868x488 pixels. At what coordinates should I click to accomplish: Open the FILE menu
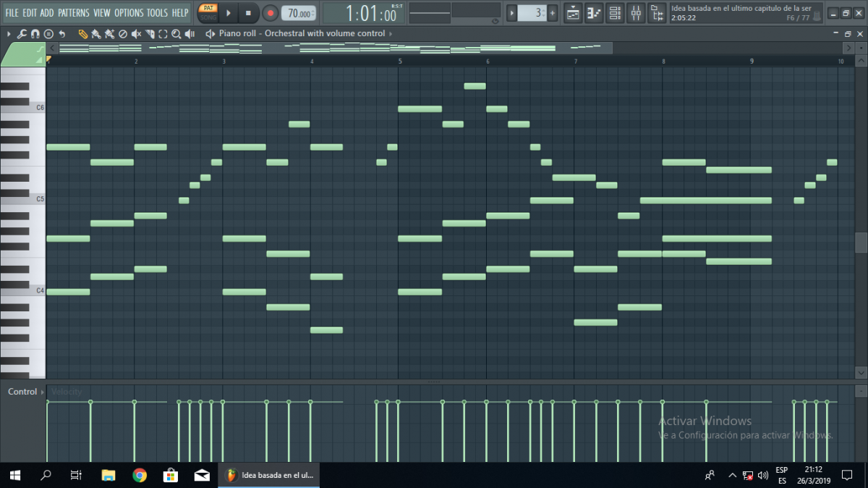12,13
